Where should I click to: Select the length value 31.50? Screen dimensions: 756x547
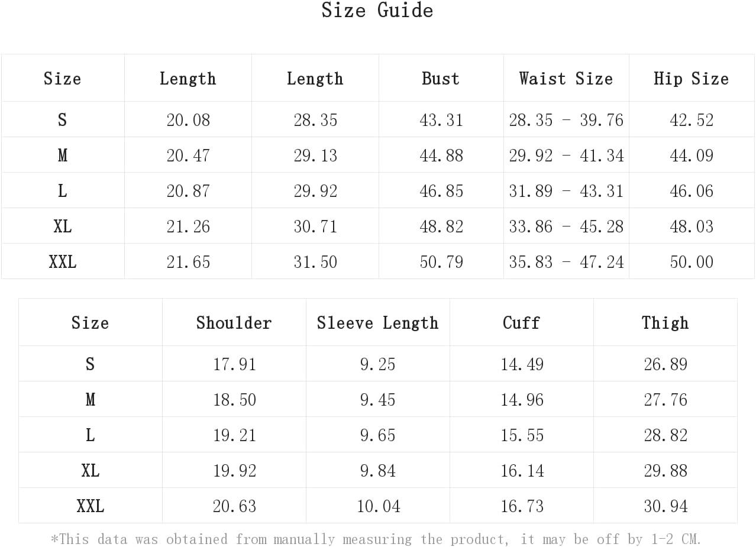coord(315,262)
